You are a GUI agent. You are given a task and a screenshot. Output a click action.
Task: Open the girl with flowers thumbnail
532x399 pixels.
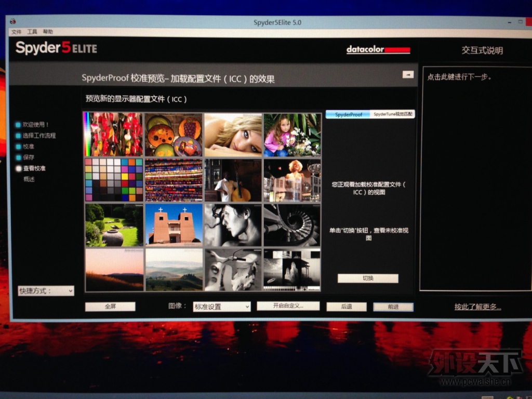[292, 135]
